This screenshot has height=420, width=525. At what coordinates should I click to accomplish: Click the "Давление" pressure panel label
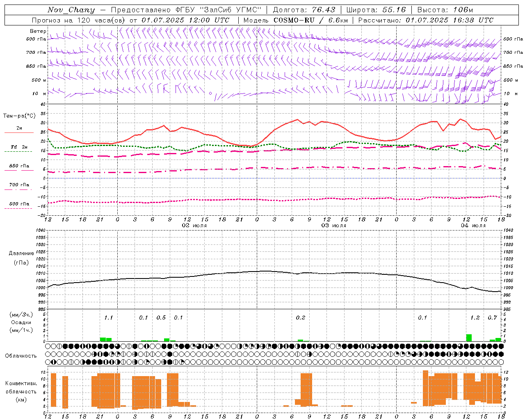(21, 253)
